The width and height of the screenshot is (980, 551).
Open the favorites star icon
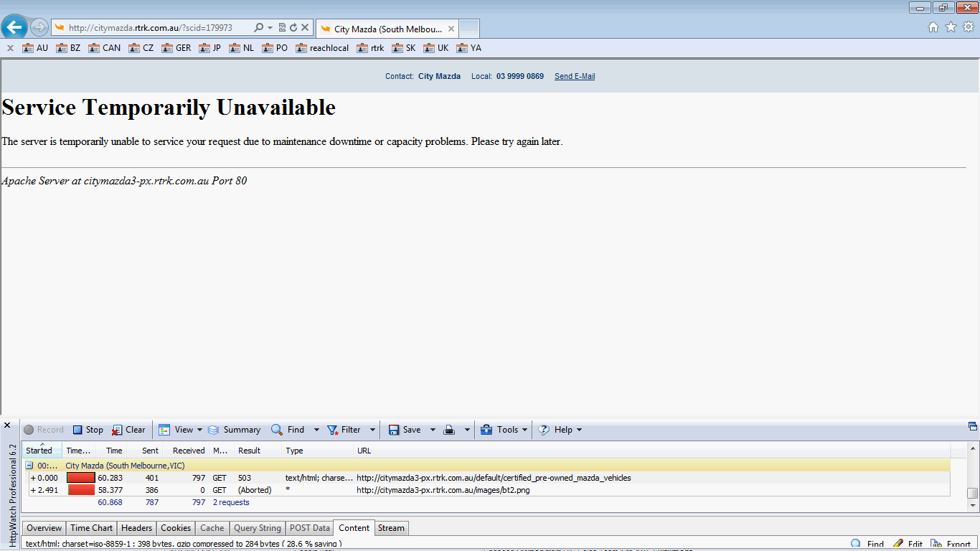[x=951, y=27]
